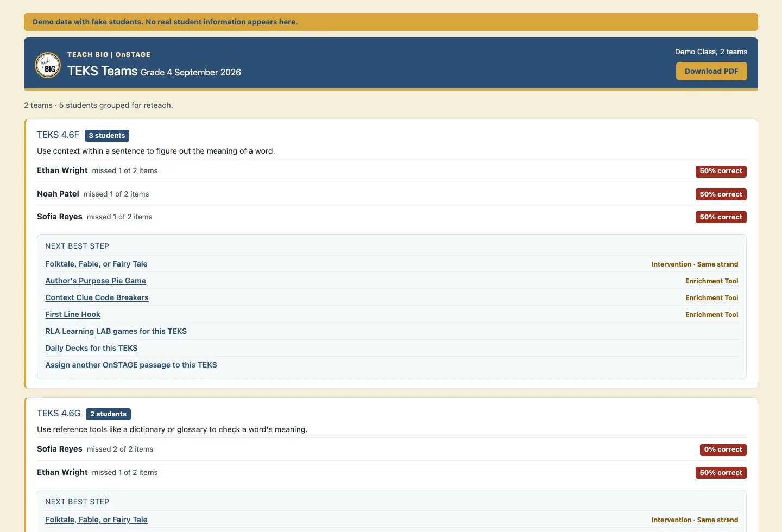Click the context clue TEKS description

click(x=156, y=151)
